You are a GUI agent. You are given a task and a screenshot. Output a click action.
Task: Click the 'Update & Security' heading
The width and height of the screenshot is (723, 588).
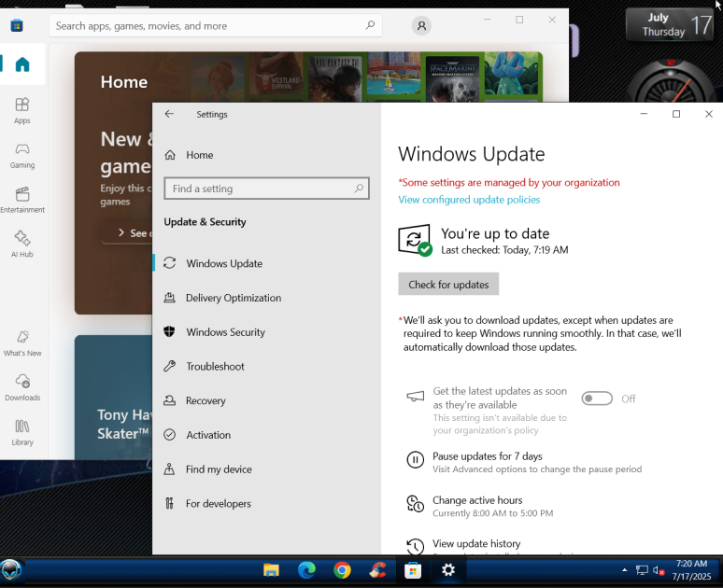pyautogui.click(x=205, y=221)
